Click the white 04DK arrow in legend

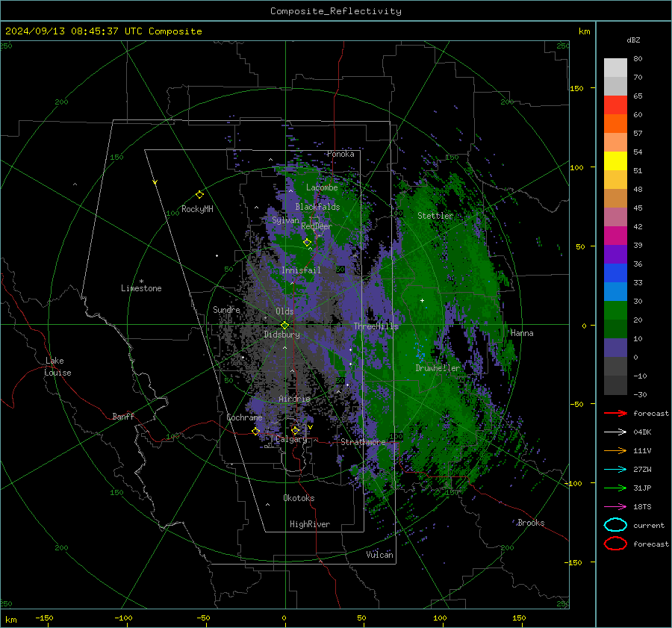[x=615, y=432]
